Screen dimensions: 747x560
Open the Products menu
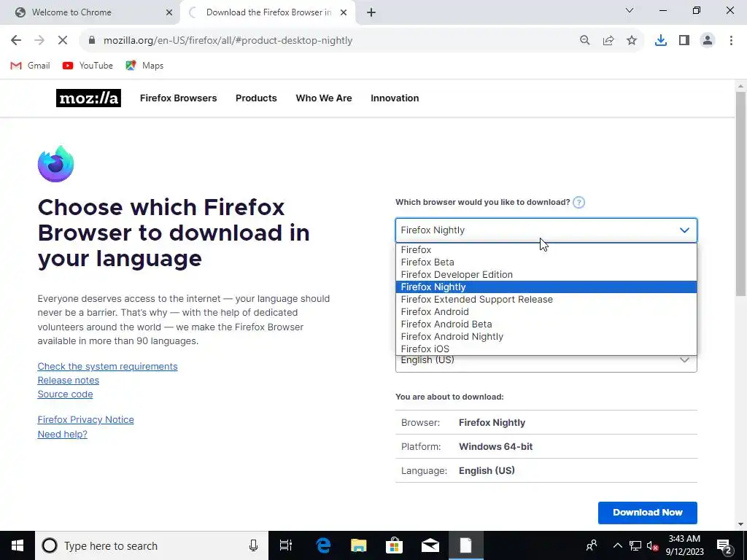[x=256, y=98]
